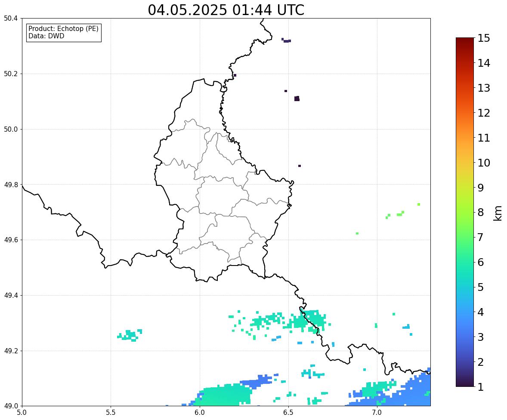This screenshot has width=507, height=420.
Task: Click the colorbar tick value 12
Action: pyautogui.click(x=484, y=113)
